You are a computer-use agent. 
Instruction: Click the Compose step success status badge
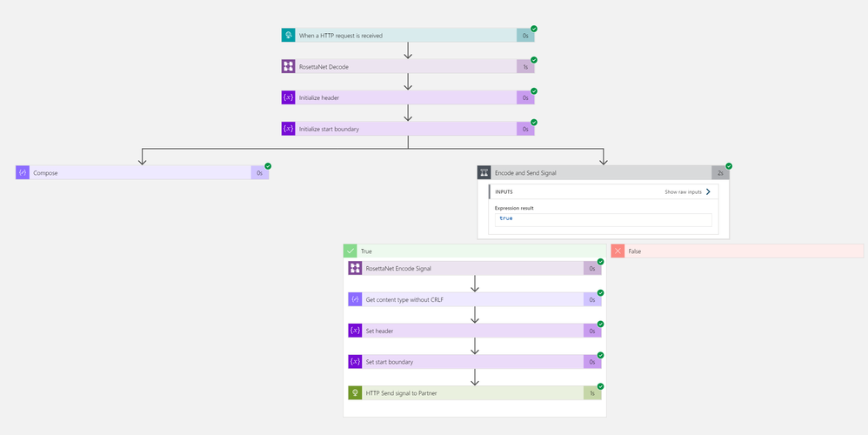click(268, 165)
